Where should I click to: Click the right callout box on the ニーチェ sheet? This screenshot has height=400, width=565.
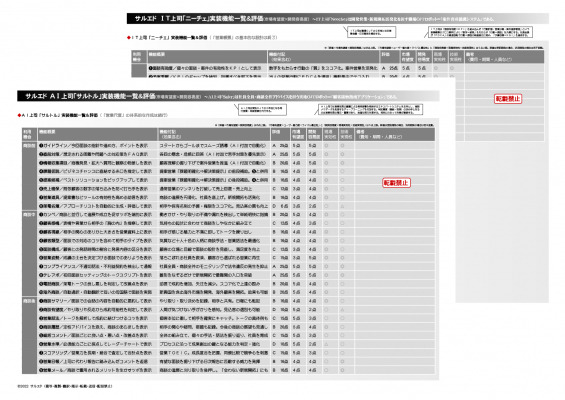(480, 32)
